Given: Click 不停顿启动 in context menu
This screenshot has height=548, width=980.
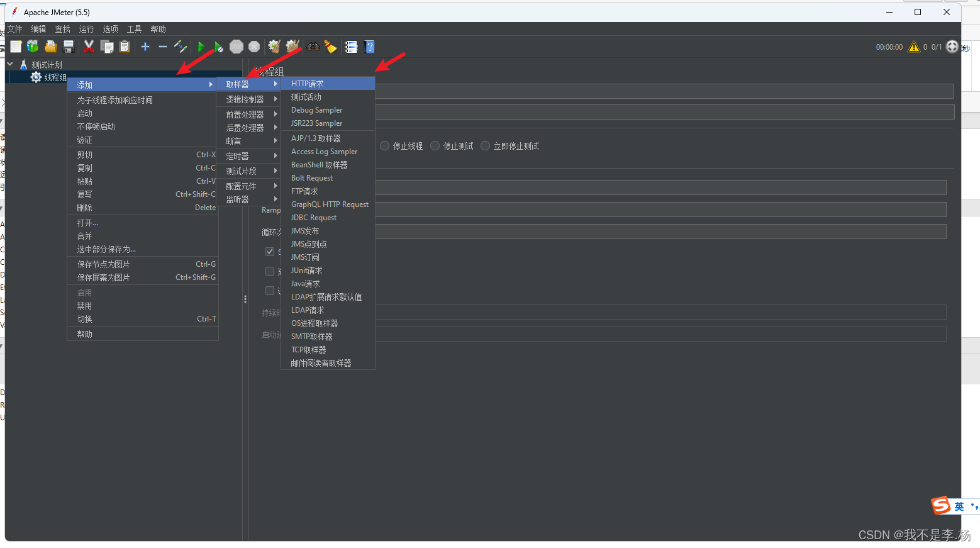Looking at the screenshot, I should click(x=142, y=126).
